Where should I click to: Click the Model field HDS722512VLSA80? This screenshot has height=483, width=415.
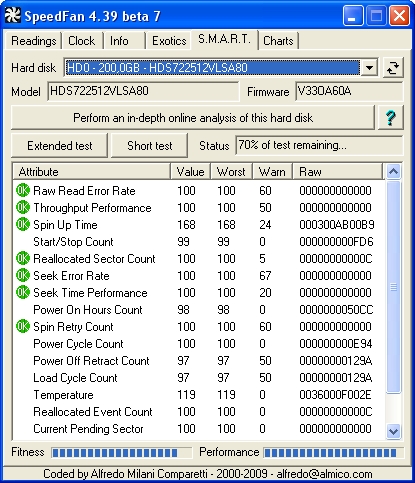tap(143, 91)
